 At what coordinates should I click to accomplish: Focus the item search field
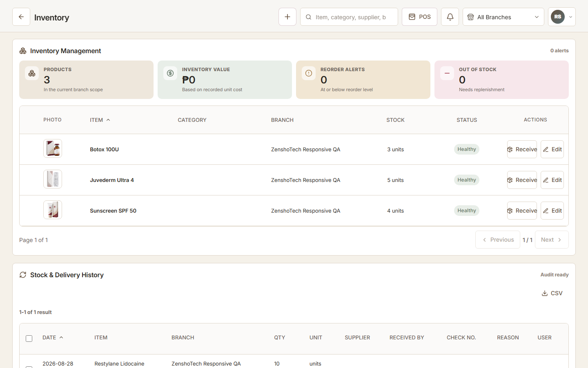tap(349, 17)
